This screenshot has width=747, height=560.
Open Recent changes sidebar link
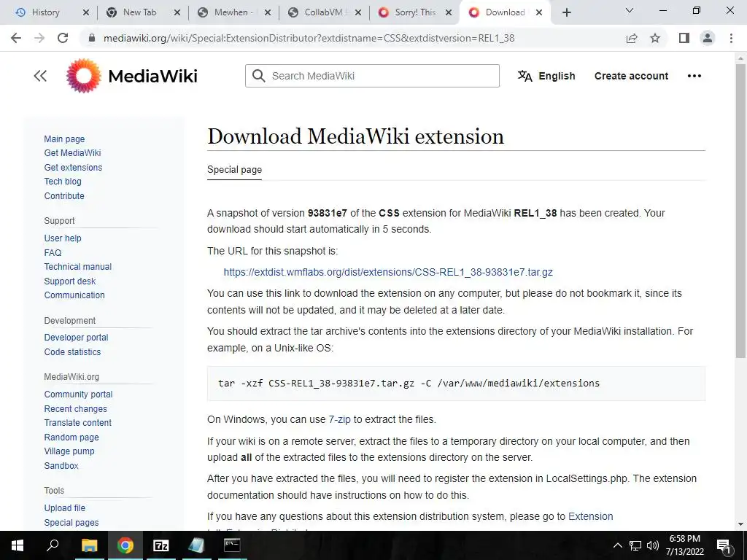pyautogui.click(x=75, y=408)
